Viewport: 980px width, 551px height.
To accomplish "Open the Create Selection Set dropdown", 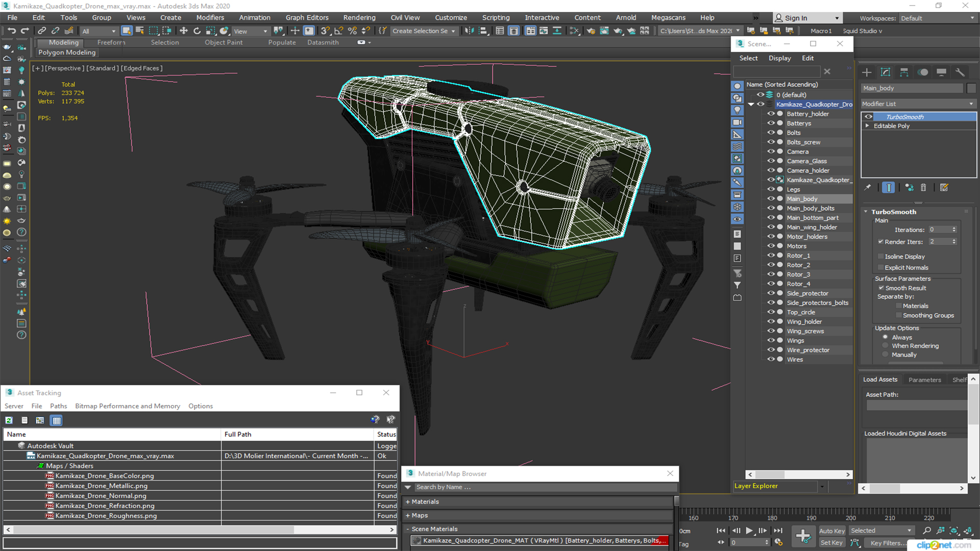I will [424, 31].
